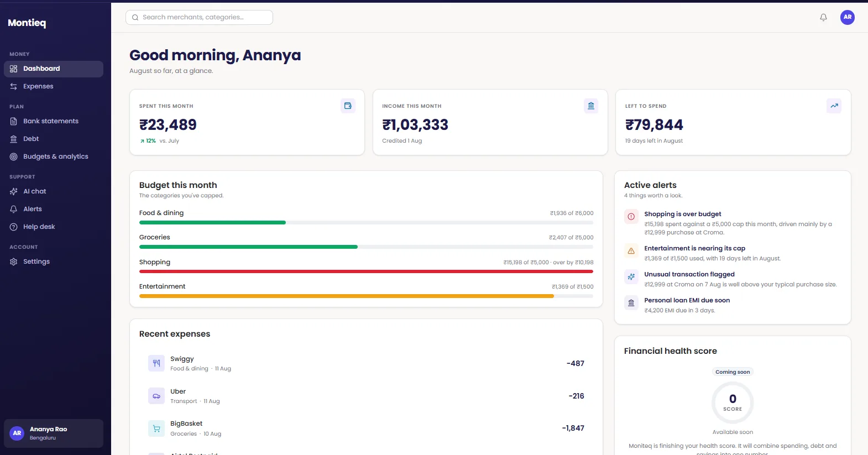Click the Uber transport car icon

(x=156, y=396)
